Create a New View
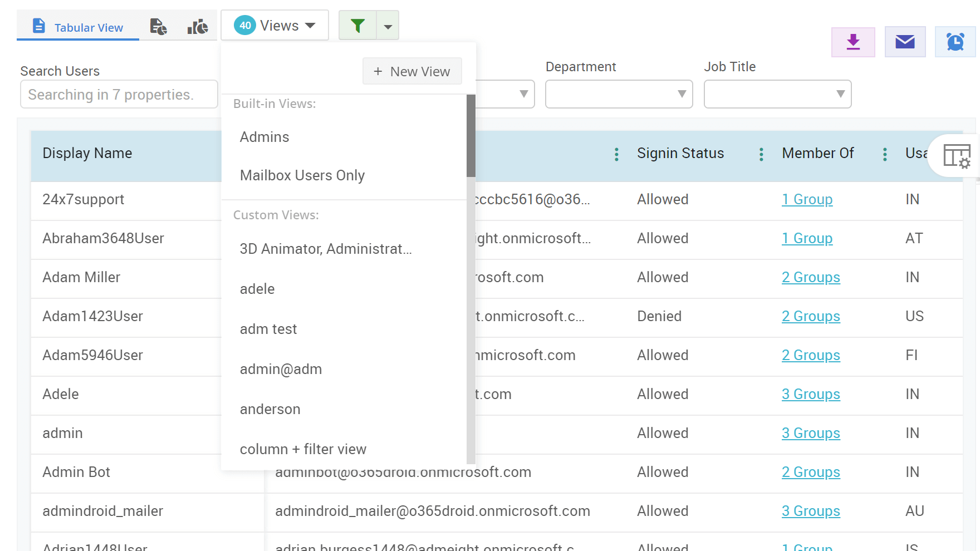Image resolution: width=980 pixels, height=551 pixels. tap(412, 71)
